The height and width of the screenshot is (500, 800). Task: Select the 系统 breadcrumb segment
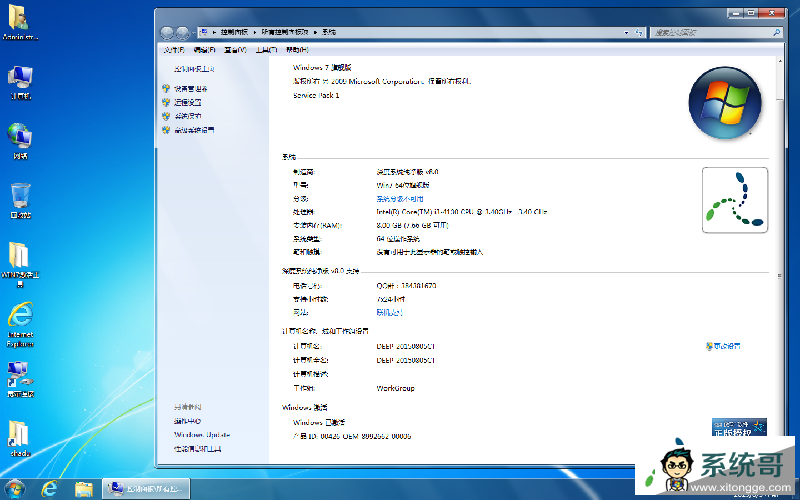point(329,32)
